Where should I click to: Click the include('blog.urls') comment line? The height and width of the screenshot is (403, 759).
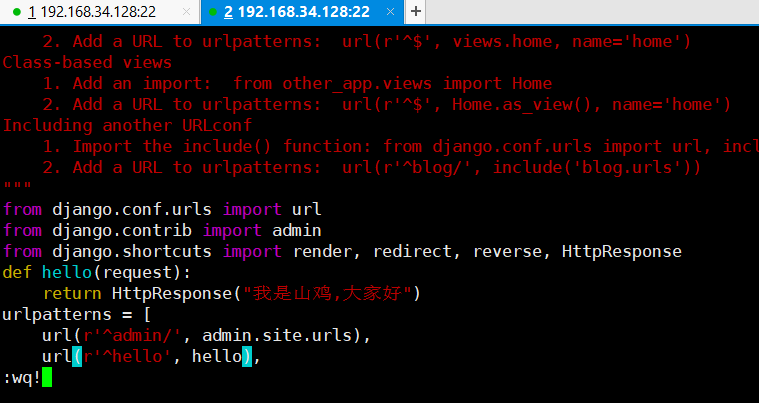pyautogui.click(x=372, y=167)
